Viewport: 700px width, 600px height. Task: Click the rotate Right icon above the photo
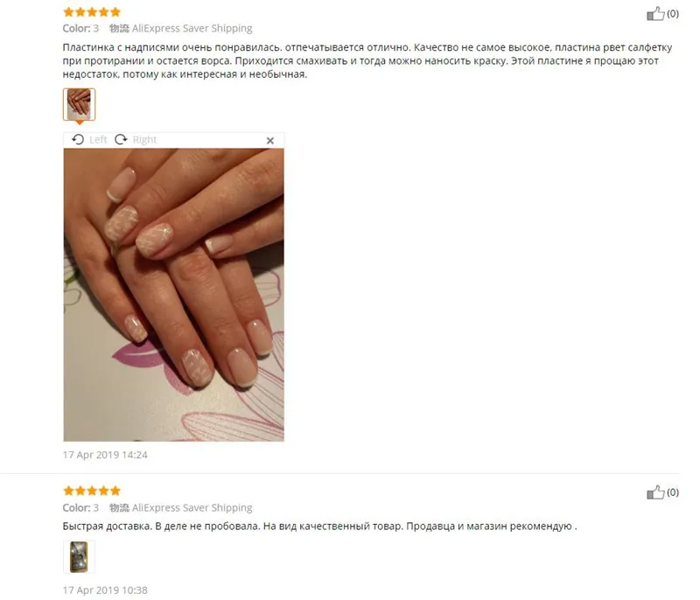pyautogui.click(x=121, y=140)
